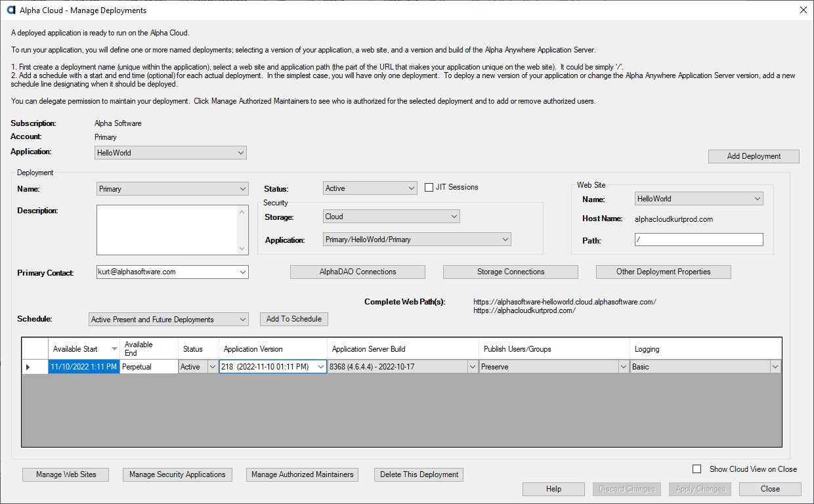Click the https://alphacloudkurtprod.com/ web path
This screenshot has width=814, height=504.
[x=525, y=310]
